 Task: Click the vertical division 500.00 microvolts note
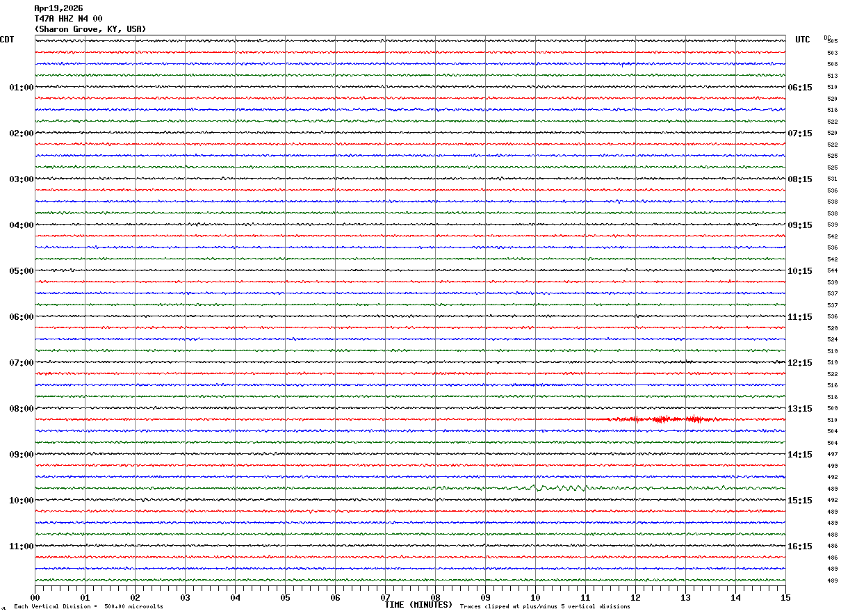[88, 606]
